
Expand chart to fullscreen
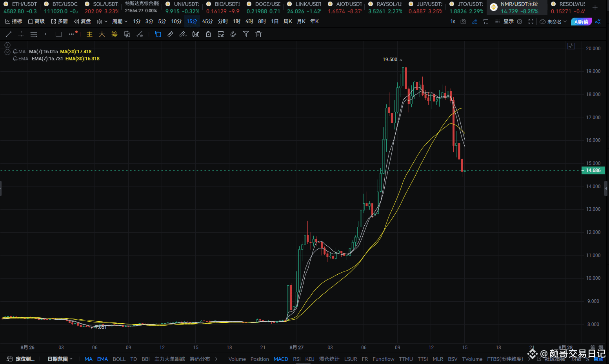(x=531, y=22)
